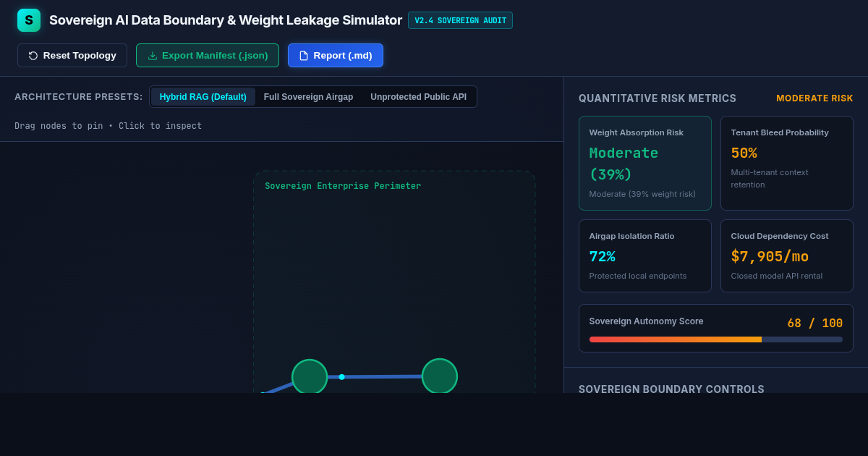Click the green S app logo

(29, 20)
